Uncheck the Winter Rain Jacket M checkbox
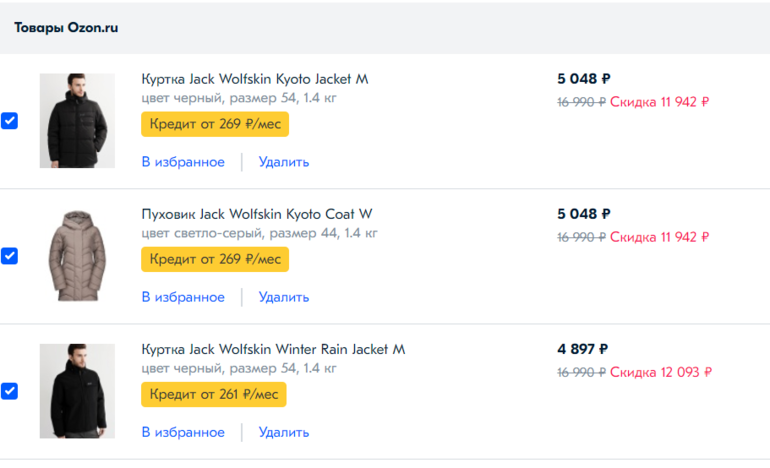 [x=9, y=391]
